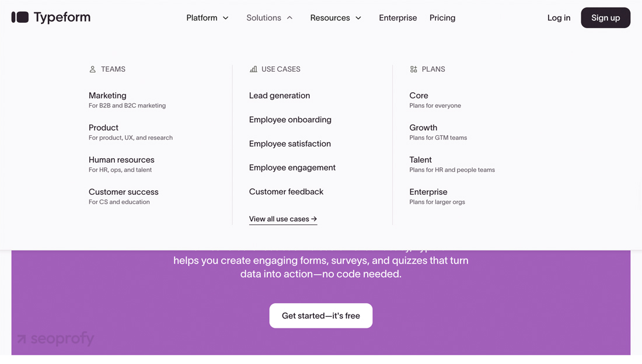Expand the Resources dropdown menu
642x364 pixels.
coord(336,18)
